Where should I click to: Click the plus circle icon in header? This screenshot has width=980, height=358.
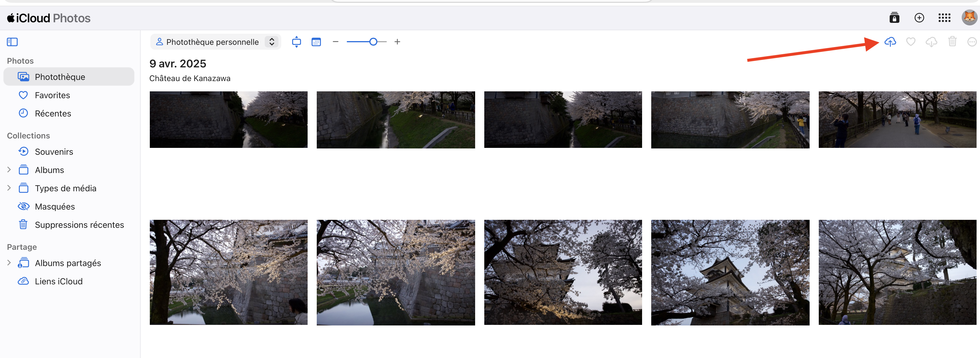pos(919,18)
